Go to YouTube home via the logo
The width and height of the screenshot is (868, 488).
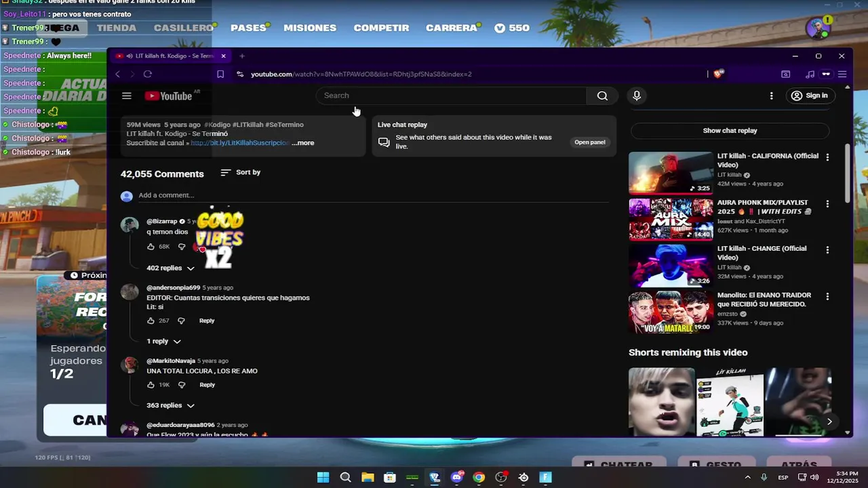(168, 96)
